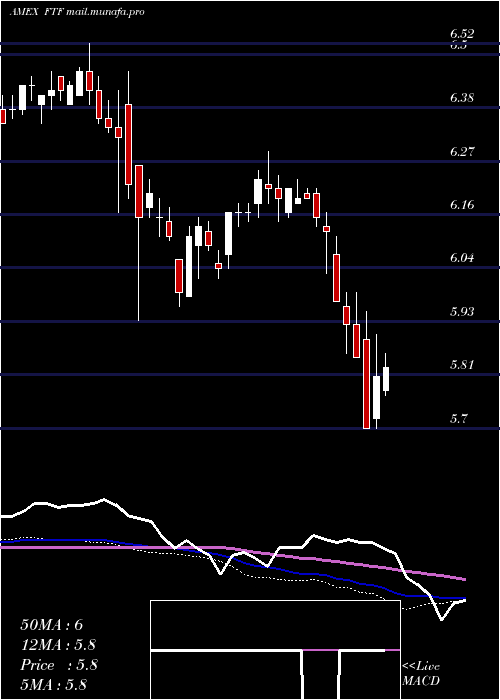
Task: Click the 6.52 price label
Action: pos(462,34)
